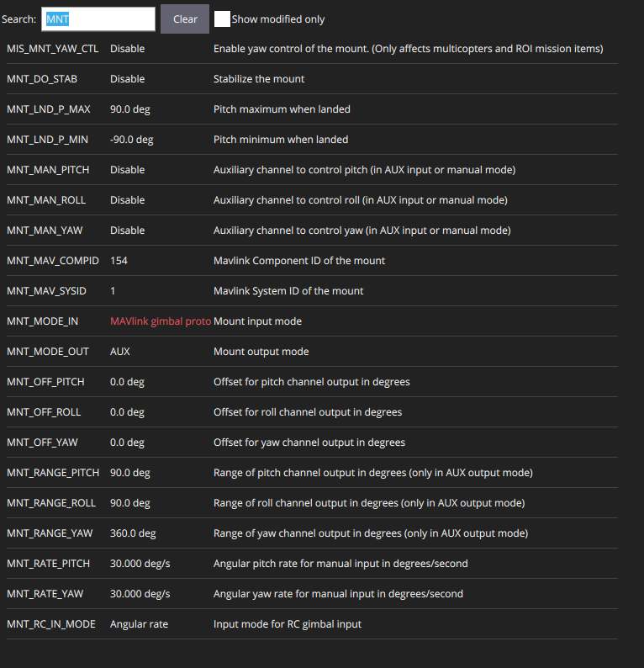
Task: Select the MNT_OFF_YAW parameter
Action: pyautogui.click(x=42, y=442)
